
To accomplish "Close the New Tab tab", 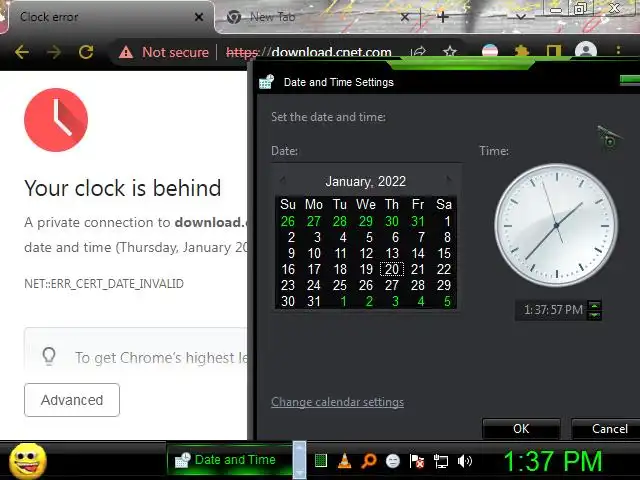I will tap(404, 17).
